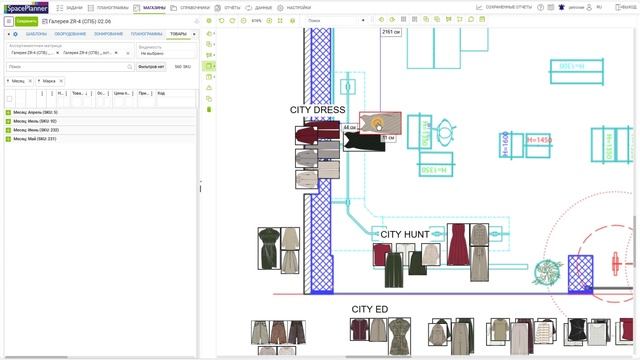Screen dimensions: 640x360
Task: Select the CITY DRESS label on plan
Action: (318, 110)
